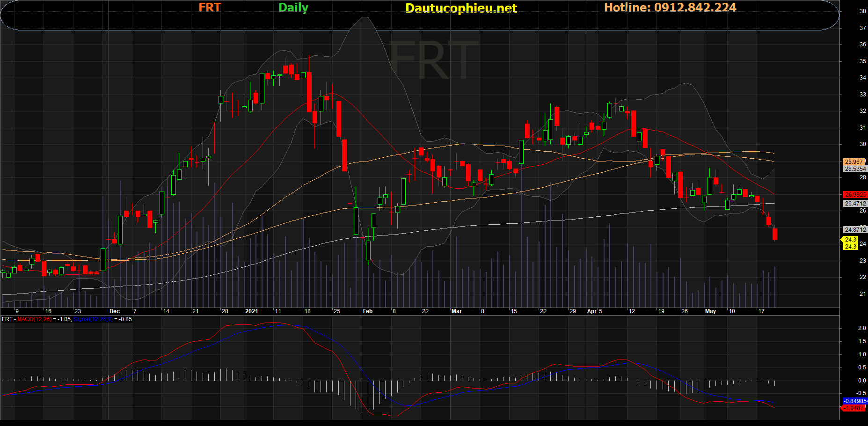This screenshot has width=868, height=426.
Task: Click the blue -0.84985 signal value tag
Action: [x=855, y=401]
